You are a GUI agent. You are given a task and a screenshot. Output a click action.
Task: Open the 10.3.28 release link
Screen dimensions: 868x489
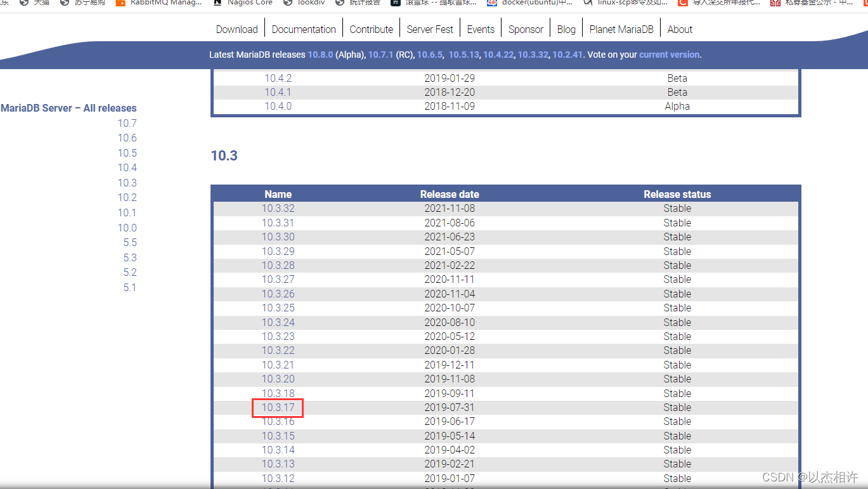pyautogui.click(x=278, y=266)
